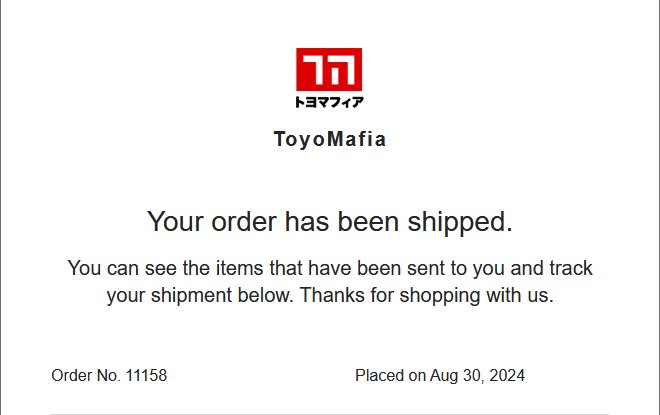Click the word "Your" starting the heading
The height and width of the screenshot is (415, 660).
pos(176,221)
